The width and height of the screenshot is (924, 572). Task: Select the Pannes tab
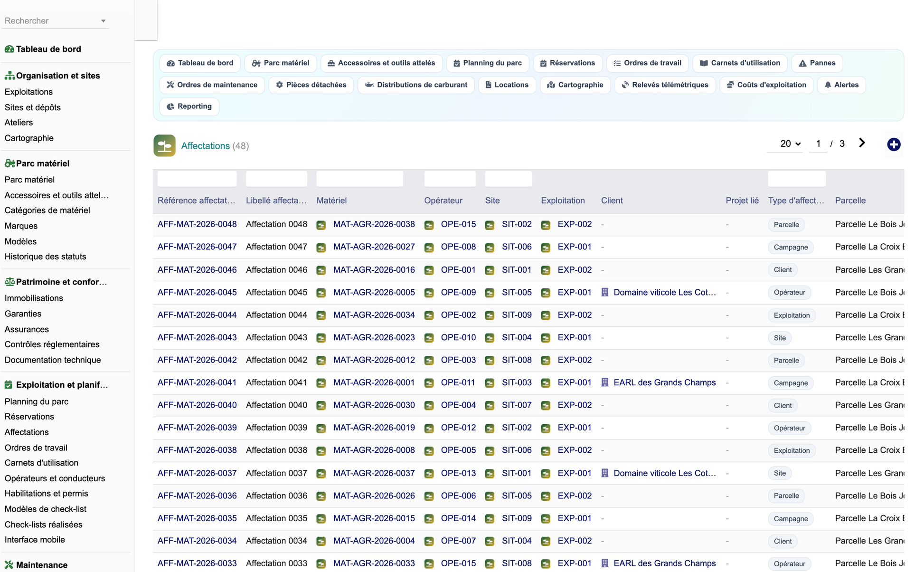tap(817, 63)
